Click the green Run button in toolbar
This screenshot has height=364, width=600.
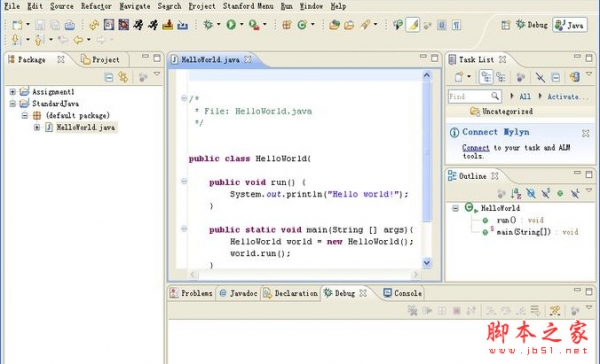[231, 25]
